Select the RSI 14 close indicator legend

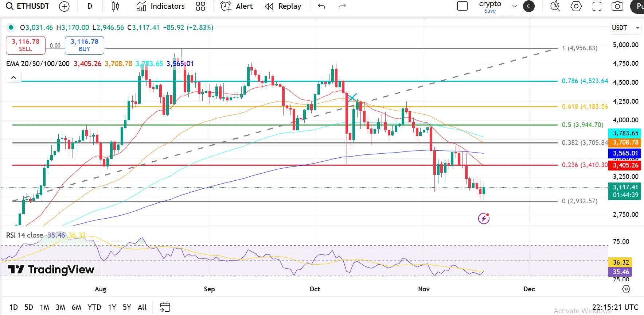pyautogui.click(x=25, y=235)
